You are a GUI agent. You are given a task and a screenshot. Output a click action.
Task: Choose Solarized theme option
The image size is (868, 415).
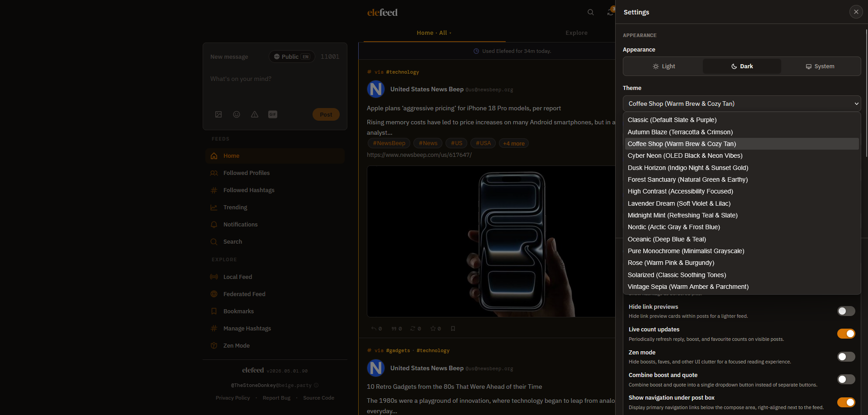pos(742,275)
